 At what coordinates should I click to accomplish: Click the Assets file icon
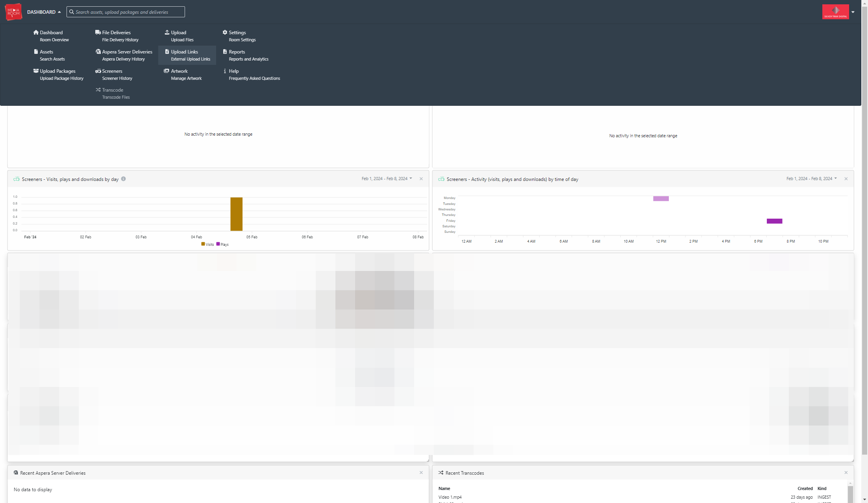click(36, 52)
